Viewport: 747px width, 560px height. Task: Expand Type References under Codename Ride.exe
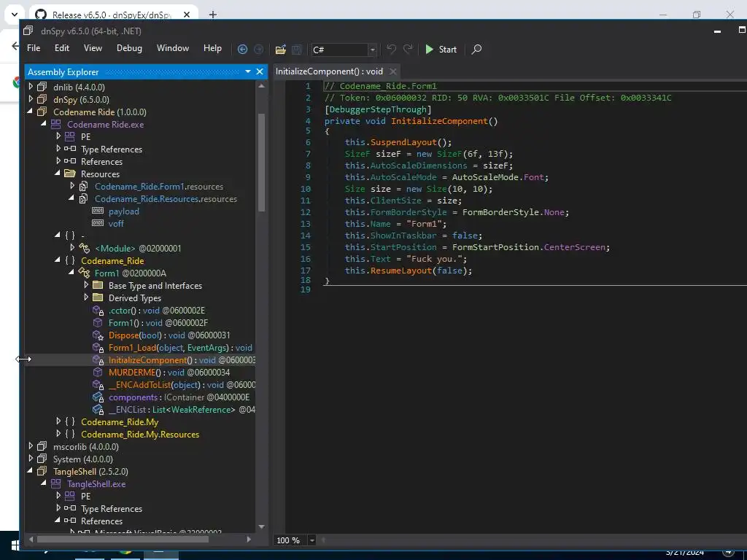click(58, 149)
